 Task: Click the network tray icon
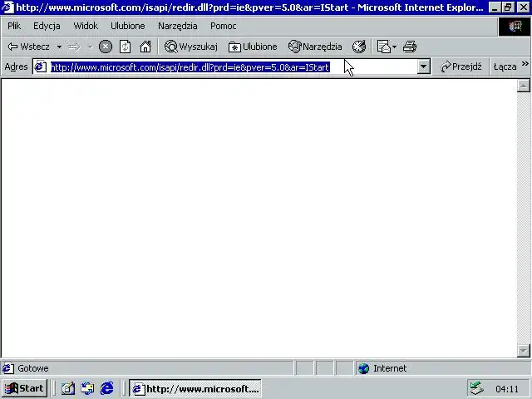[476, 389]
